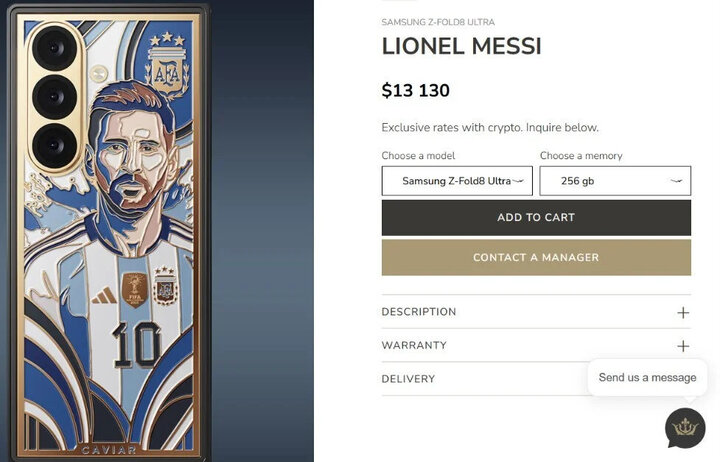720x462 pixels.
Task: Click the Lionel Messi product title
Action: tap(461, 46)
